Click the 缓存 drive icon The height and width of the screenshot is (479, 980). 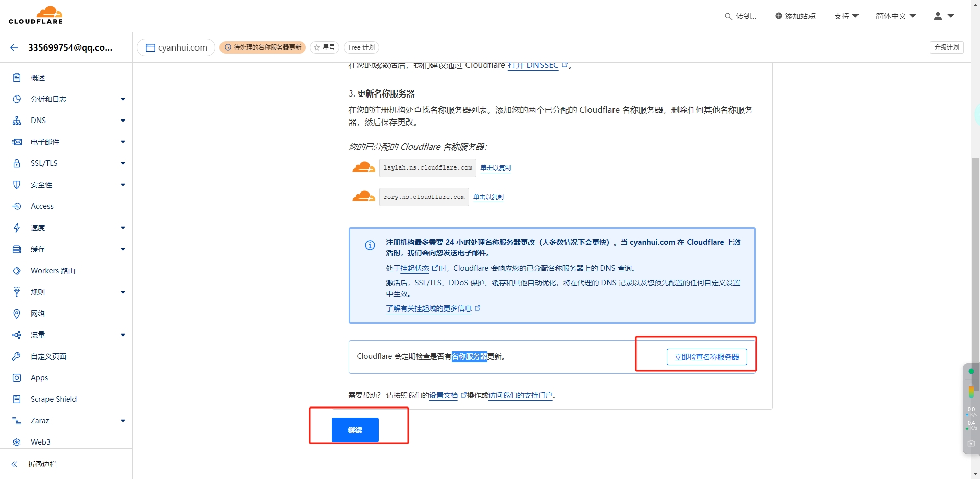pos(17,249)
